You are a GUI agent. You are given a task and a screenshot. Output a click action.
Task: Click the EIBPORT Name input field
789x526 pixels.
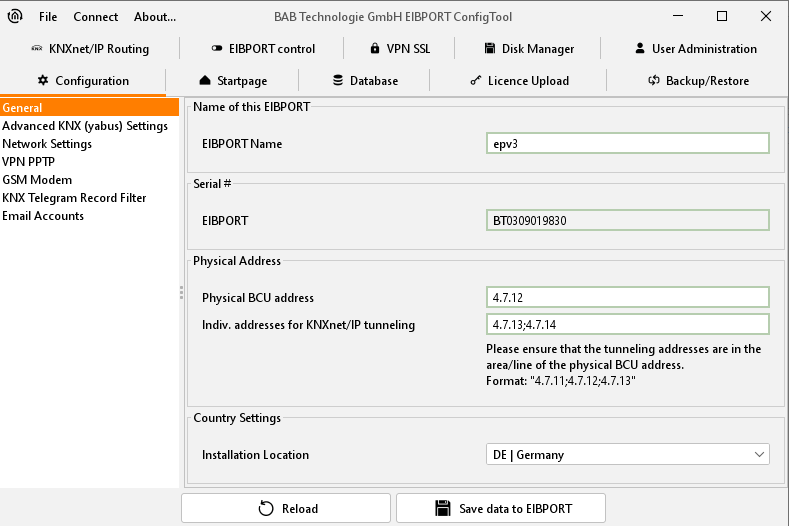pos(627,144)
